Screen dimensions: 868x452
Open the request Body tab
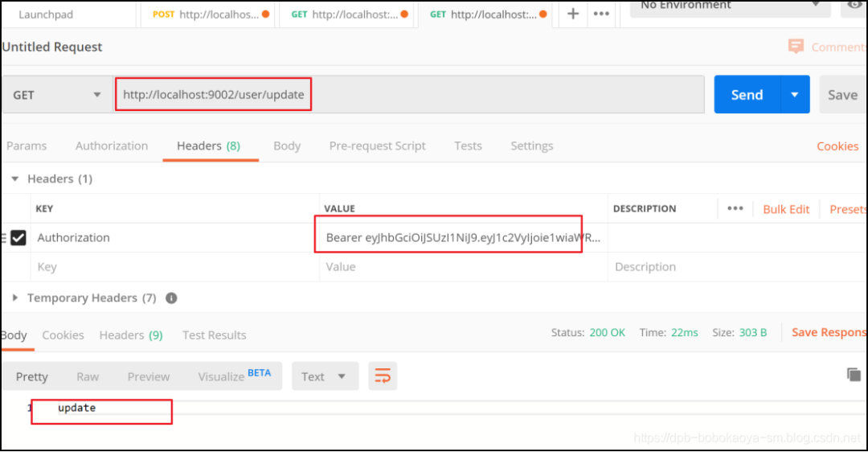(x=287, y=146)
